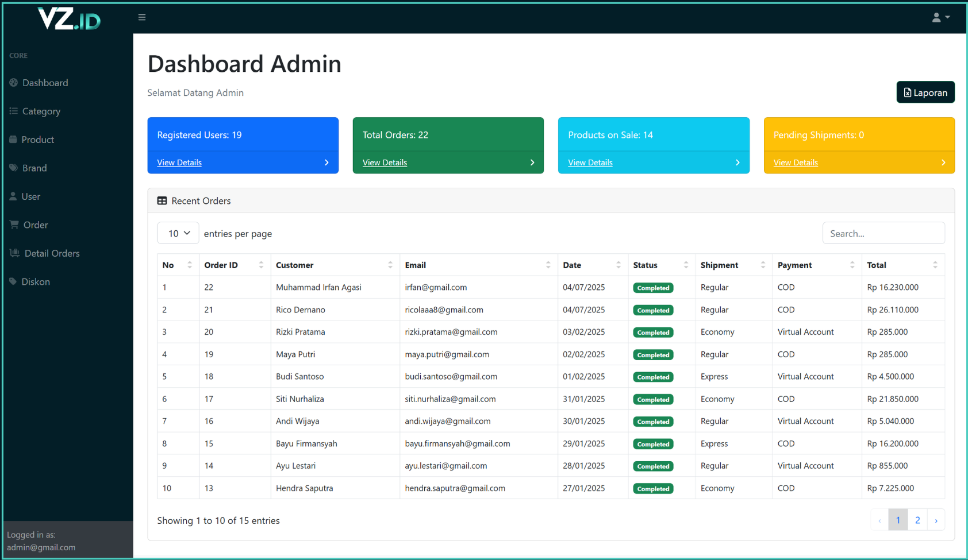Sort table by Email column
Viewport: 968px width, 560px height.
[x=478, y=265]
